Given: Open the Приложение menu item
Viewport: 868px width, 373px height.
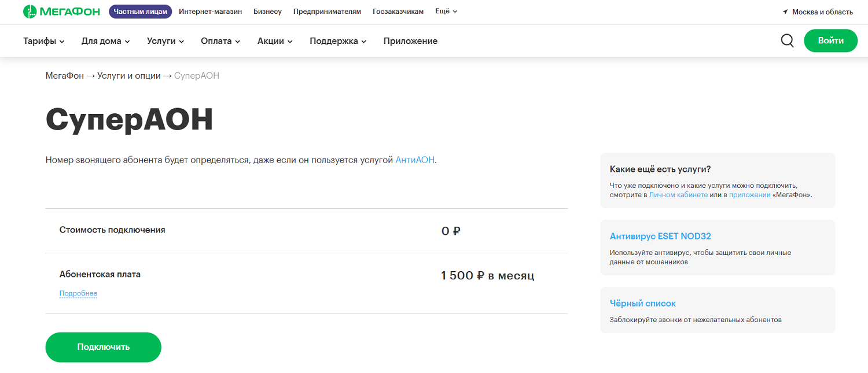Looking at the screenshot, I should point(410,41).
